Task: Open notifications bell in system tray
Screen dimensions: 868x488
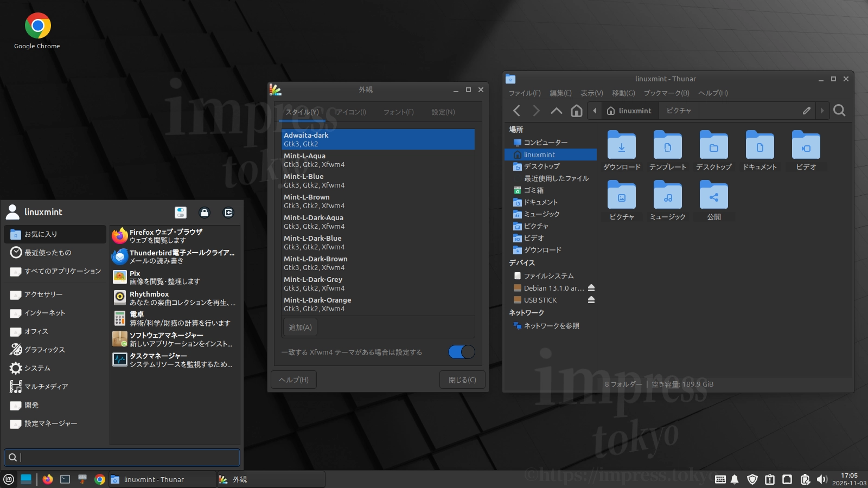Action: pos(735,479)
